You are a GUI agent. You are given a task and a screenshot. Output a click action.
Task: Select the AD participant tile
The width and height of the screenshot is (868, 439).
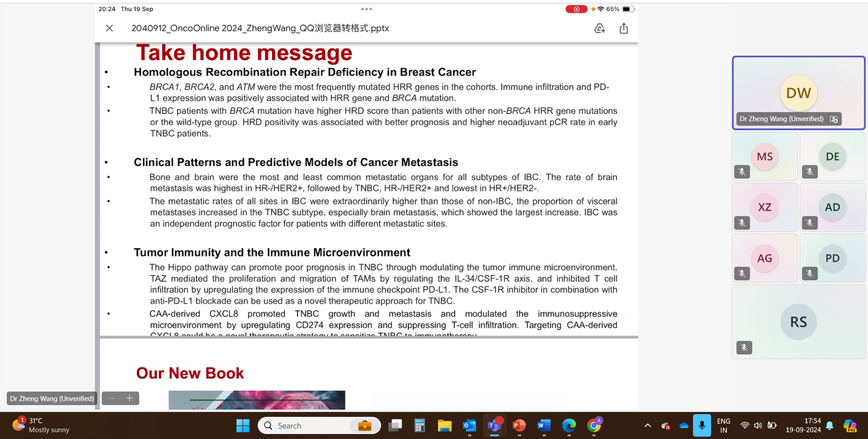832,207
